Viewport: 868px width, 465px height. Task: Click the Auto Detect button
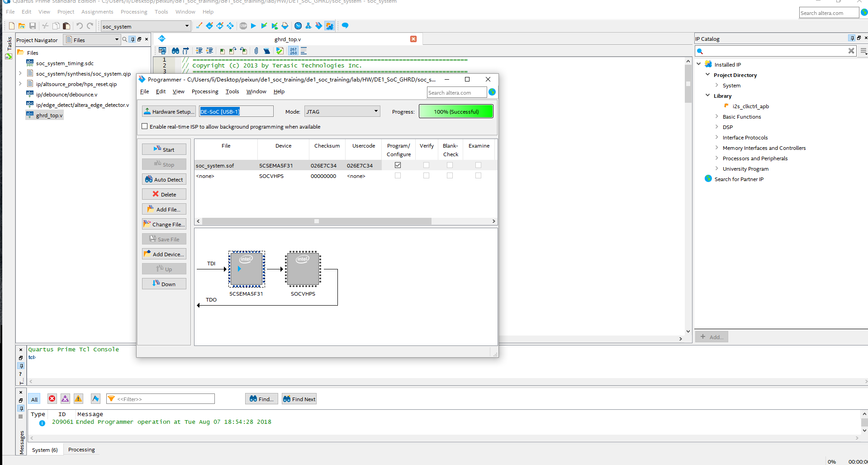pyautogui.click(x=164, y=179)
